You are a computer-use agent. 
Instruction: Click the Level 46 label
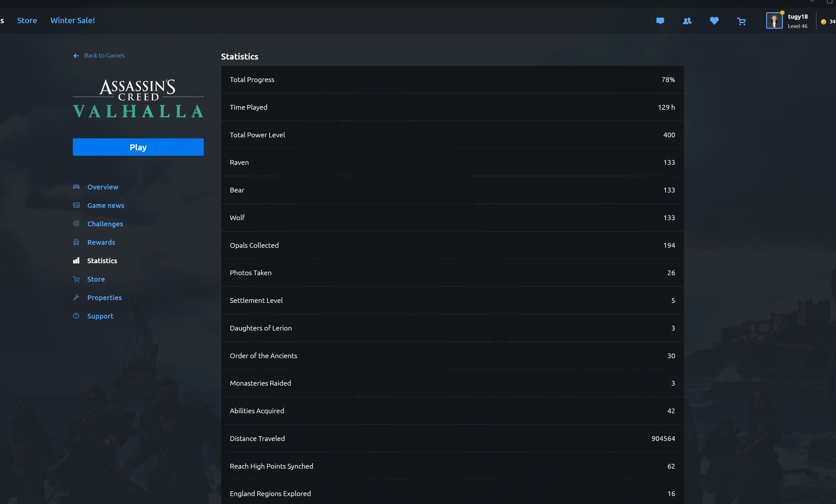pyautogui.click(x=797, y=26)
